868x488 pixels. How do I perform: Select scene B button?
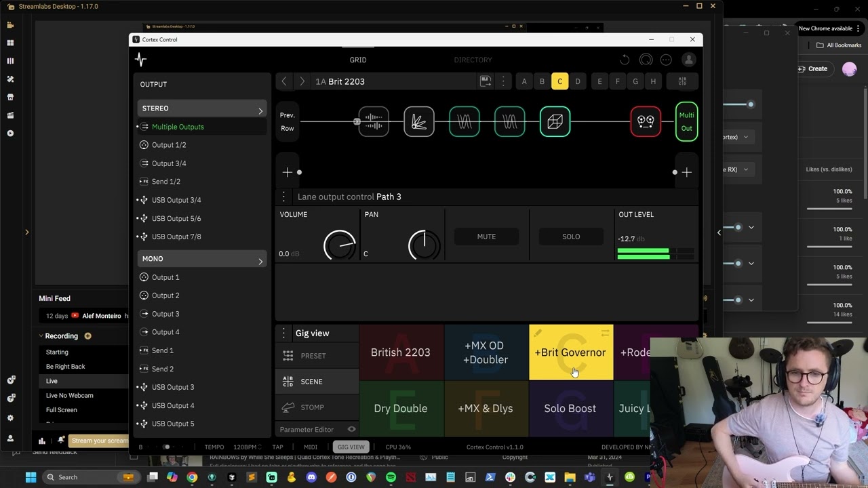[x=542, y=81]
